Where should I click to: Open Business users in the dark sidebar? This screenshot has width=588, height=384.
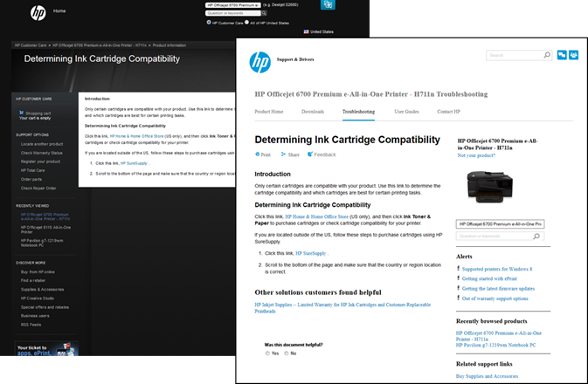(x=35, y=316)
